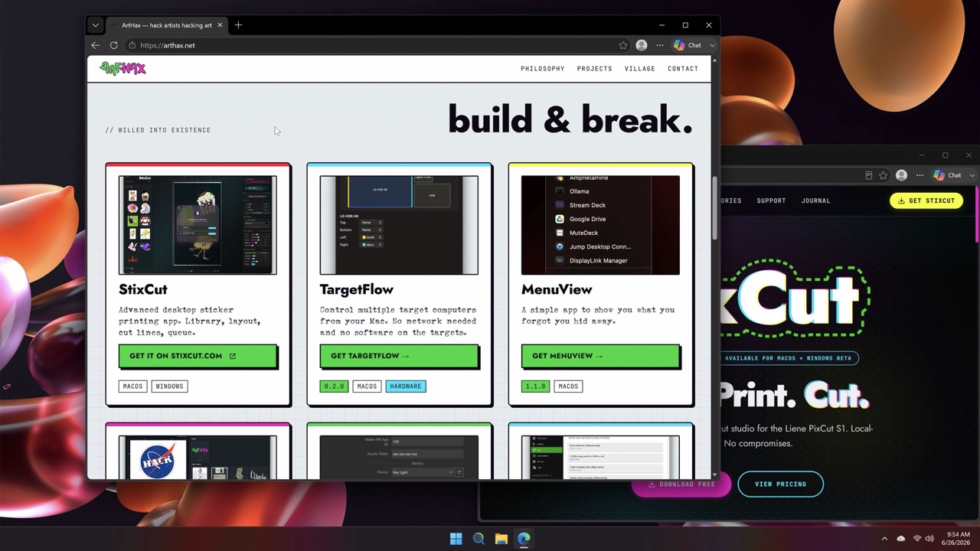Open the profile icon in the StixCut window
The width and height of the screenshot is (980, 551).
coord(902,175)
